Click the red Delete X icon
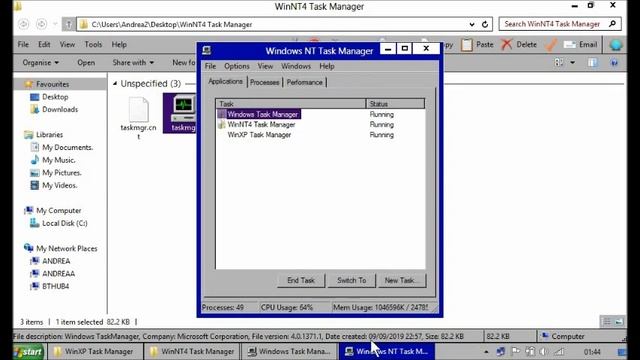Image resolution: width=640 pixels, height=360 pixels. coord(507,44)
